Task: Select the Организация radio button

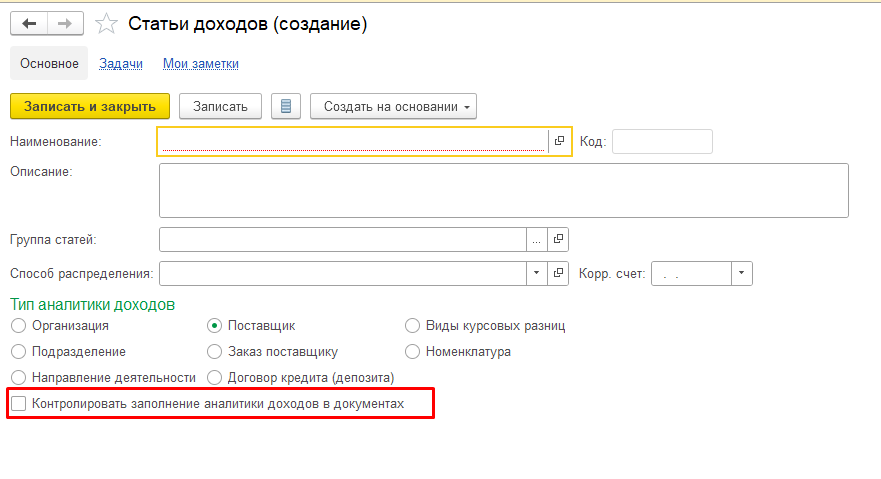Action: click(x=19, y=325)
